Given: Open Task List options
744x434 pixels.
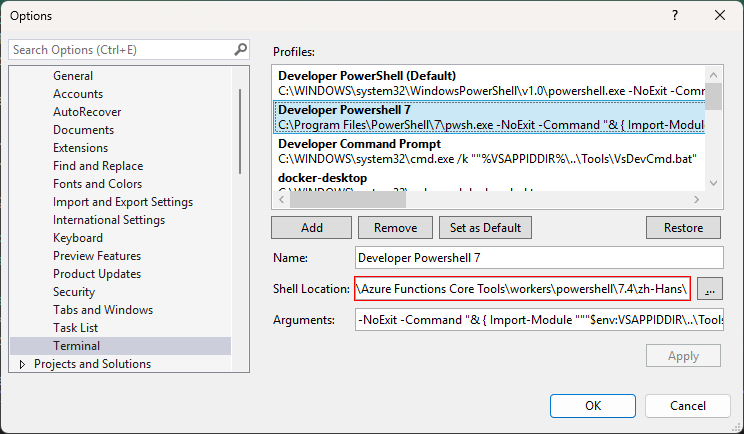Looking at the screenshot, I should (x=75, y=328).
